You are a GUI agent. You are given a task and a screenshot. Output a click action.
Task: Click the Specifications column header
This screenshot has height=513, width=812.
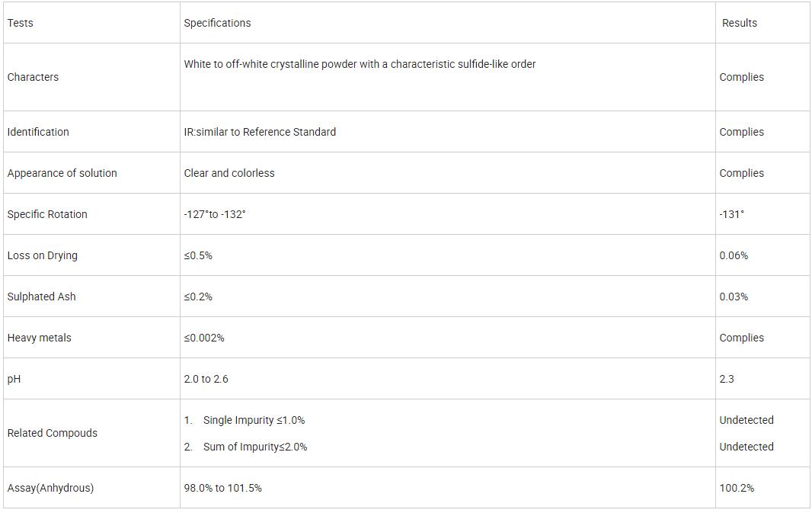coord(217,23)
